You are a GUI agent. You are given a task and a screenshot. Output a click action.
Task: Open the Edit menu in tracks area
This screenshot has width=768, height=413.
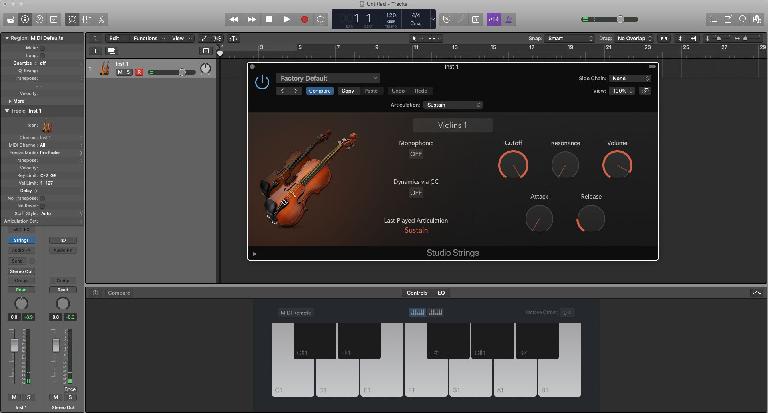coord(116,38)
